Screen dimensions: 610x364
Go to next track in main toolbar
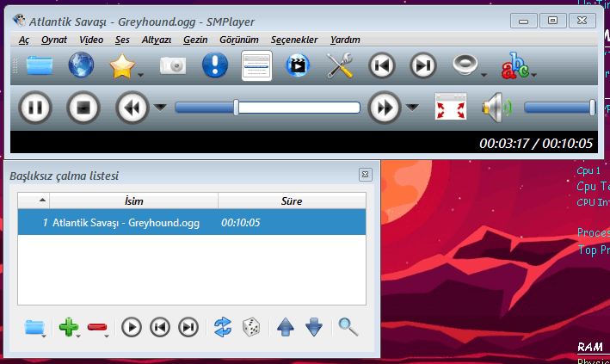423,65
